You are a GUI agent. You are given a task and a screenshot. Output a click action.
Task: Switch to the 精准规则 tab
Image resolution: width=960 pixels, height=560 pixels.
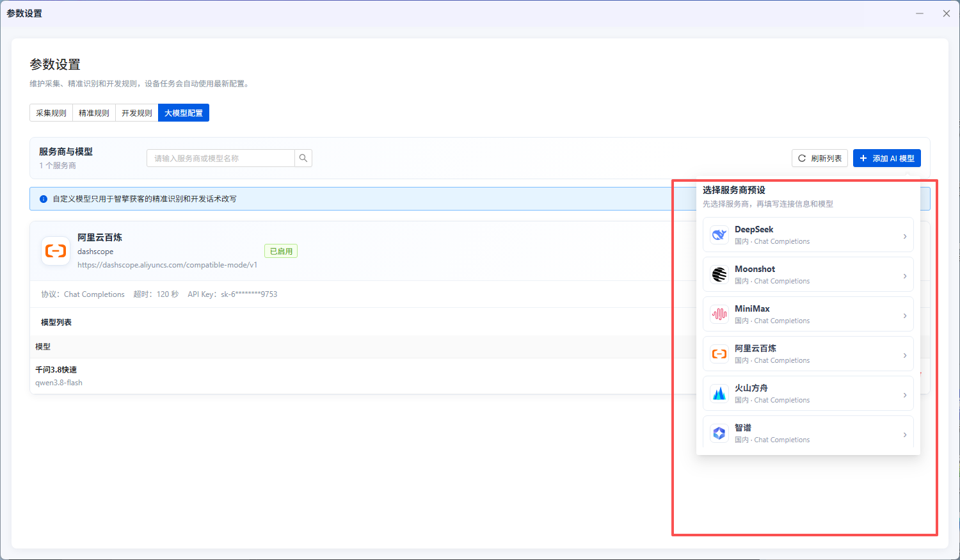click(x=94, y=113)
